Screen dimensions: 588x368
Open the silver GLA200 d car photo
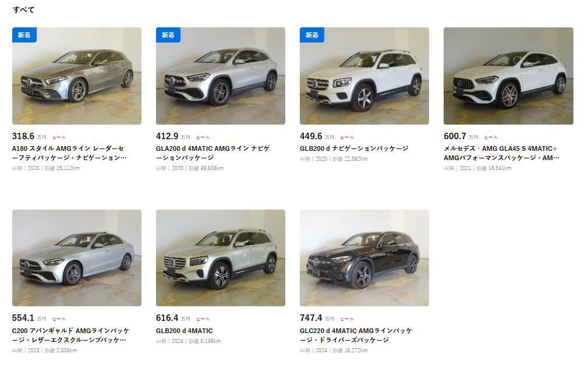point(221,76)
